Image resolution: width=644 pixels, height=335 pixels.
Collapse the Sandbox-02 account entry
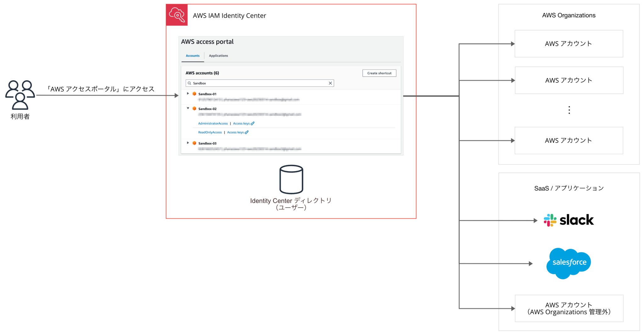pyautogui.click(x=188, y=108)
